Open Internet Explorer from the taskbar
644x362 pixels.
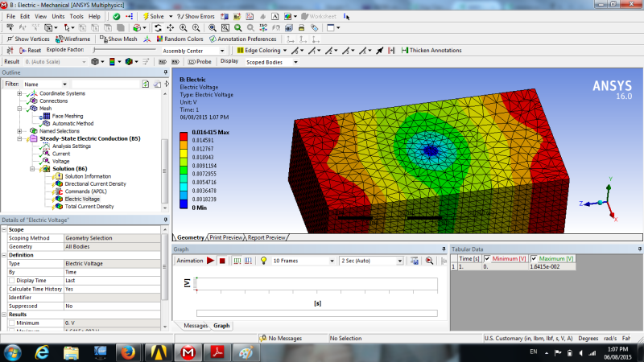pyautogui.click(x=42, y=352)
